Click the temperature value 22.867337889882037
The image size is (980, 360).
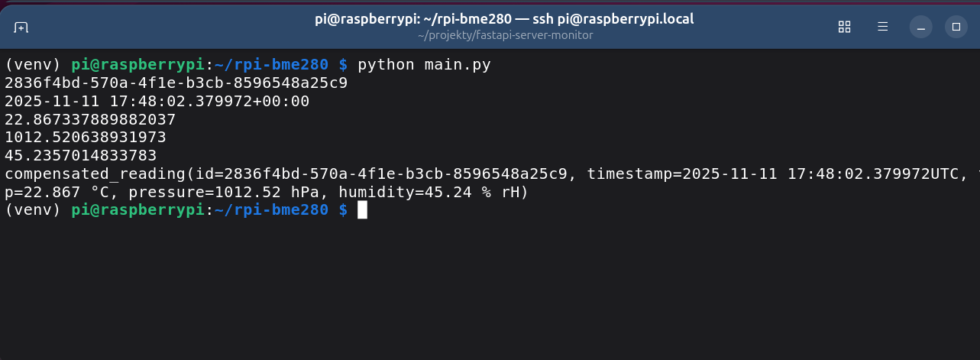click(x=90, y=119)
